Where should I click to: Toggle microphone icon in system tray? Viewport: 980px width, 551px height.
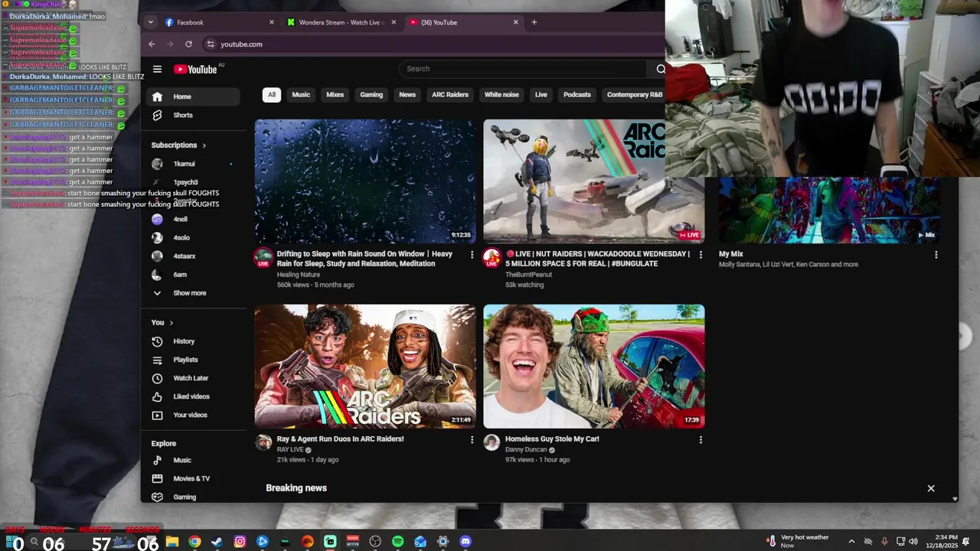pos(884,542)
